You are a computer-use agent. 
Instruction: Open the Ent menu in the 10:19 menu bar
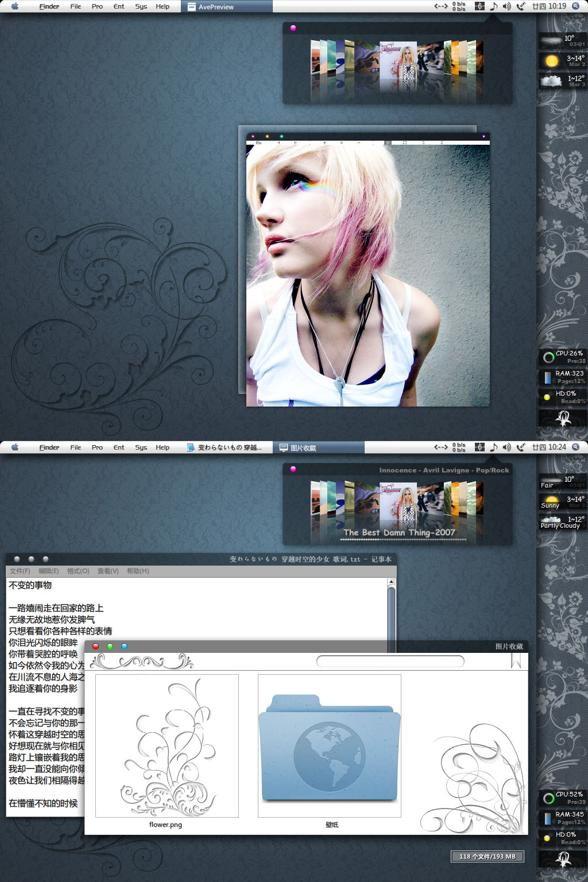119,6
